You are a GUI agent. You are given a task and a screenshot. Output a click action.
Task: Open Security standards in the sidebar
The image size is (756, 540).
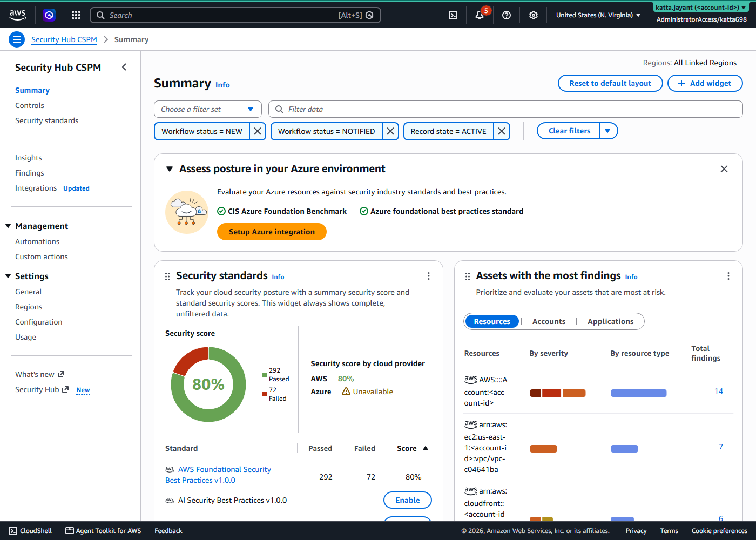tap(46, 120)
